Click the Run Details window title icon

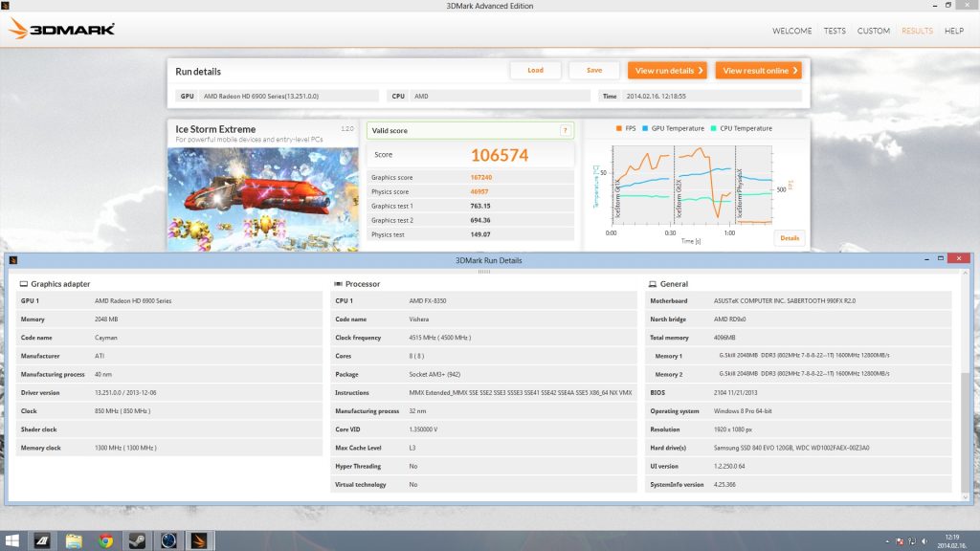click(13, 260)
